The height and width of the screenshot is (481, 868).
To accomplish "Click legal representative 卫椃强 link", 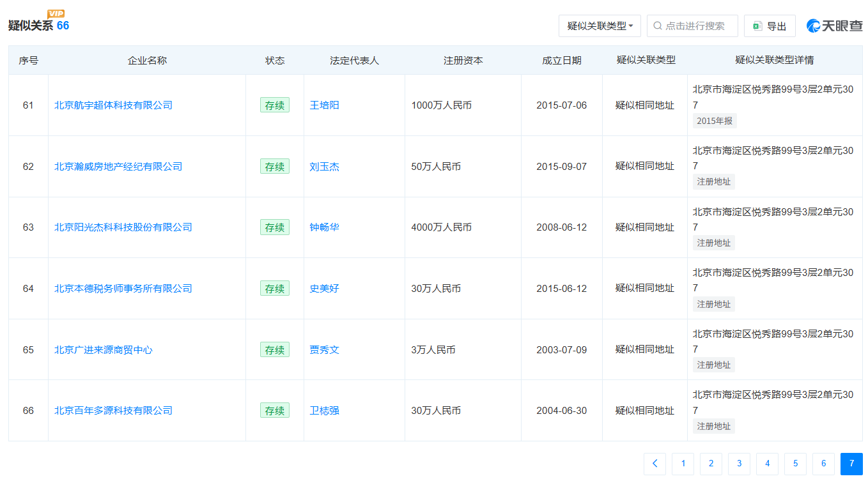I will point(325,410).
